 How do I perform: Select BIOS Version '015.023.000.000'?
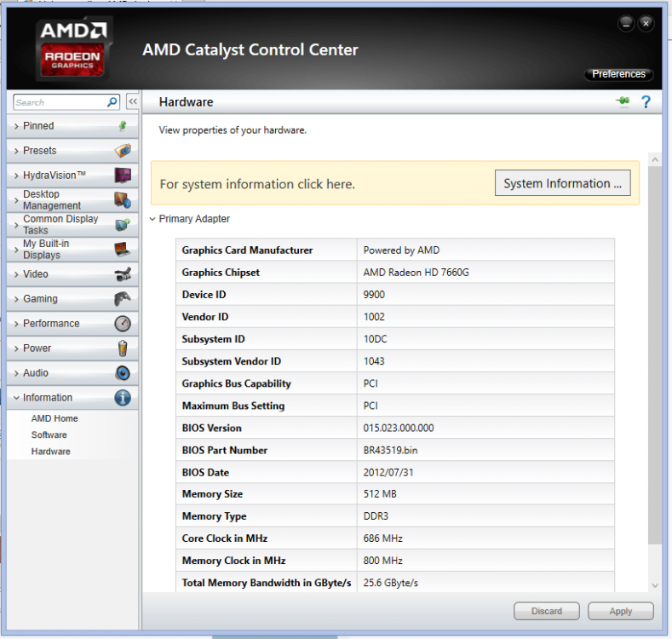pyautogui.click(x=399, y=428)
